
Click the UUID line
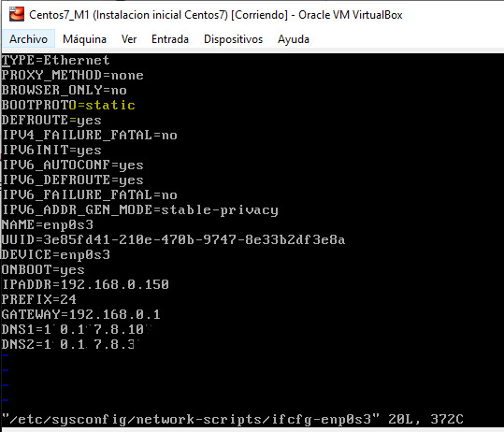(x=173, y=239)
